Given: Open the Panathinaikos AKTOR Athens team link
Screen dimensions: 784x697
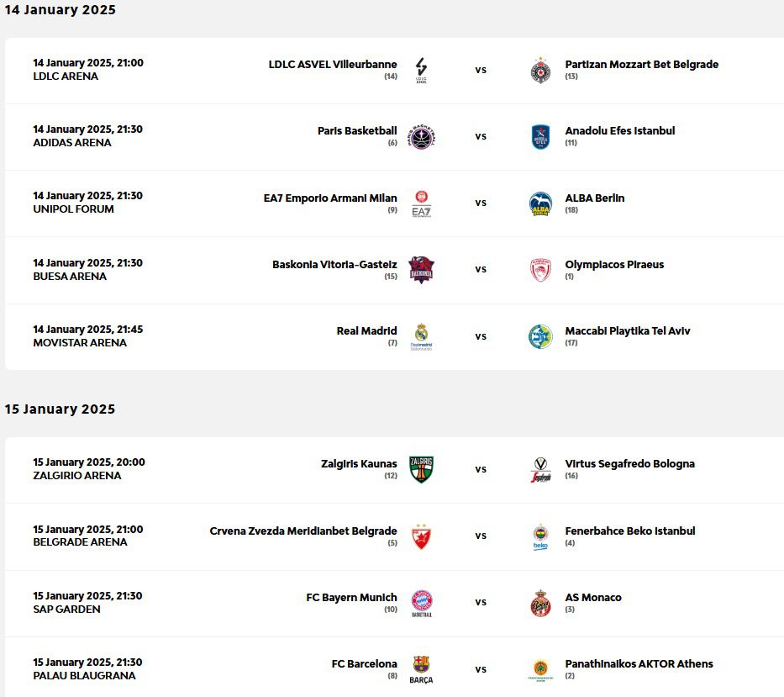Looking at the screenshot, I should (639, 663).
